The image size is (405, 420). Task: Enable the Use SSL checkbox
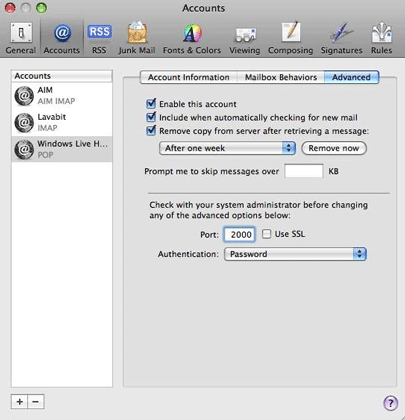pyautogui.click(x=266, y=234)
